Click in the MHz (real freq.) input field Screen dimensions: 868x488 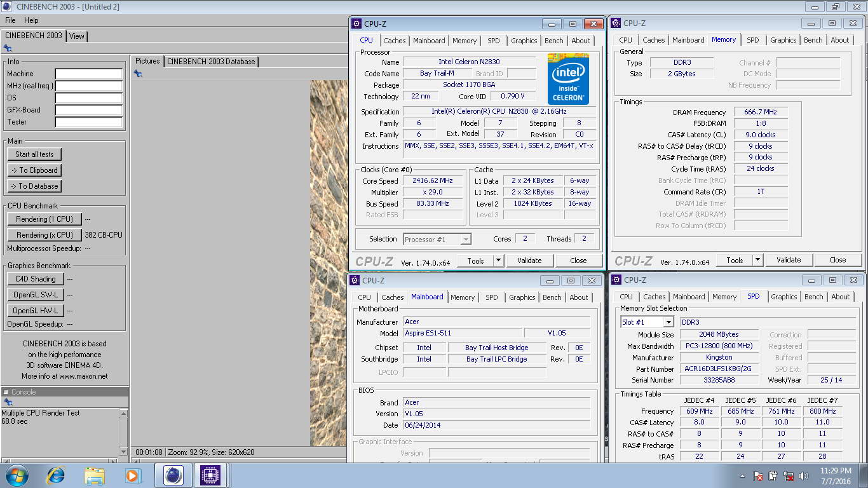click(88, 86)
